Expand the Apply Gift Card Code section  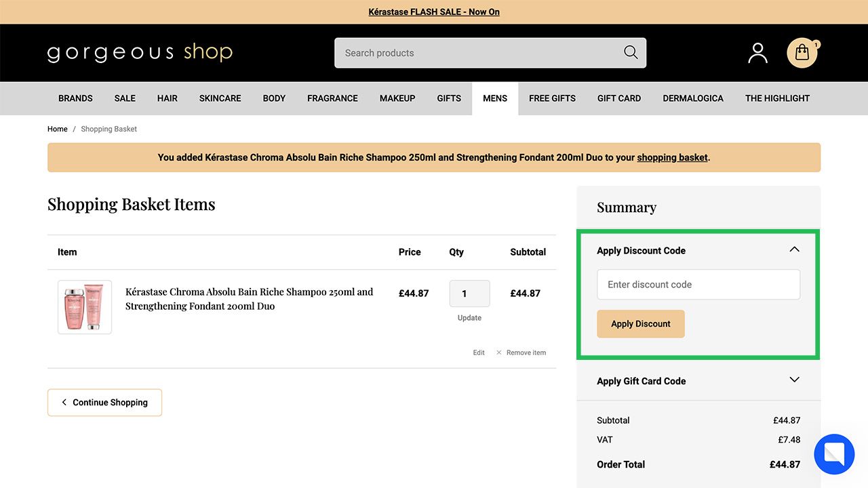pos(794,380)
